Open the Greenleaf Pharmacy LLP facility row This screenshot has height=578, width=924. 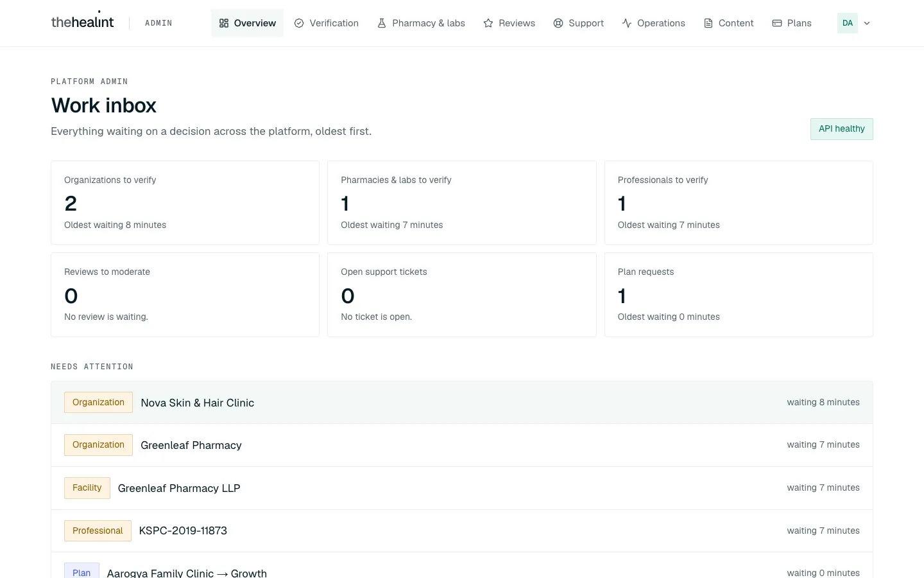click(462, 488)
